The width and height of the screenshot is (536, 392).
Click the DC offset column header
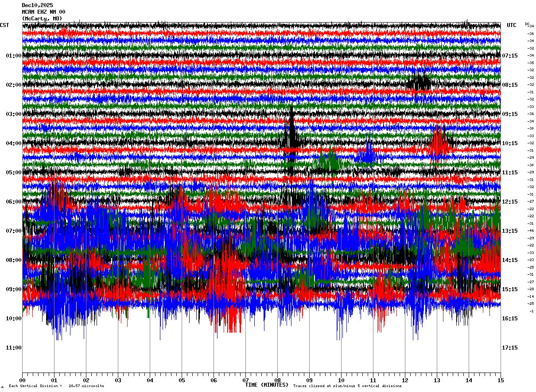527,24
